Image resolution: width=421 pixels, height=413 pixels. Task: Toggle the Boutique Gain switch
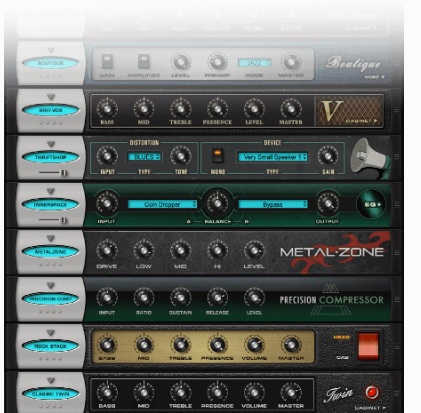click(107, 61)
